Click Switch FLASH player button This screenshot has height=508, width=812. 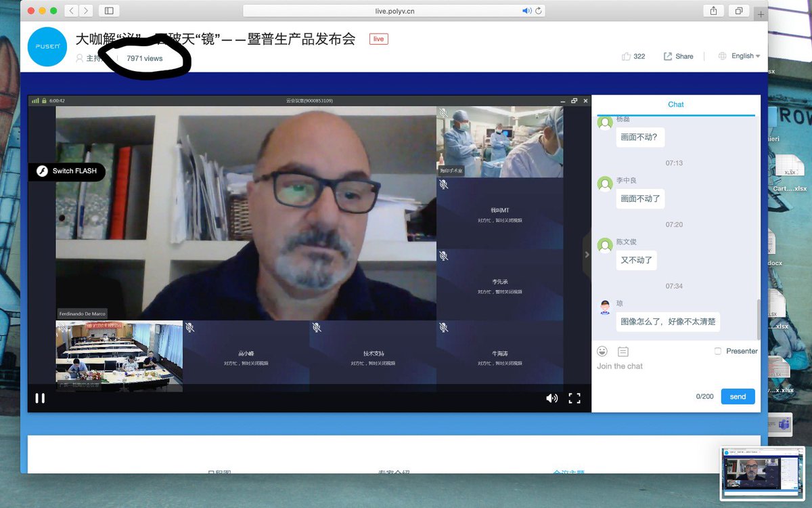(68, 171)
